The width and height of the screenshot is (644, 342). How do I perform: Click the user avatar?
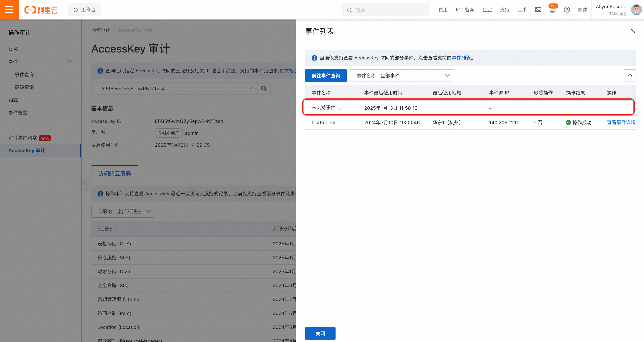(636, 10)
